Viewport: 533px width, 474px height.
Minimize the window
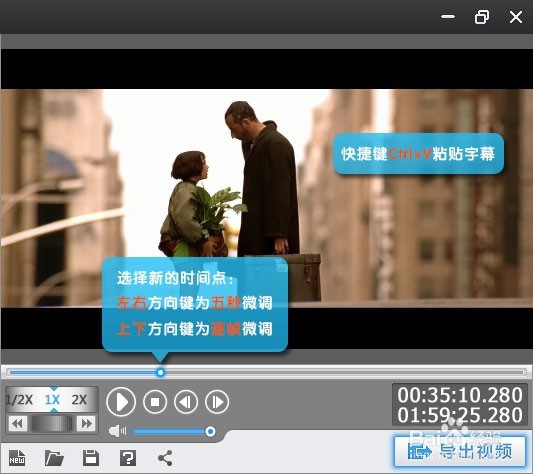(448, 16)
